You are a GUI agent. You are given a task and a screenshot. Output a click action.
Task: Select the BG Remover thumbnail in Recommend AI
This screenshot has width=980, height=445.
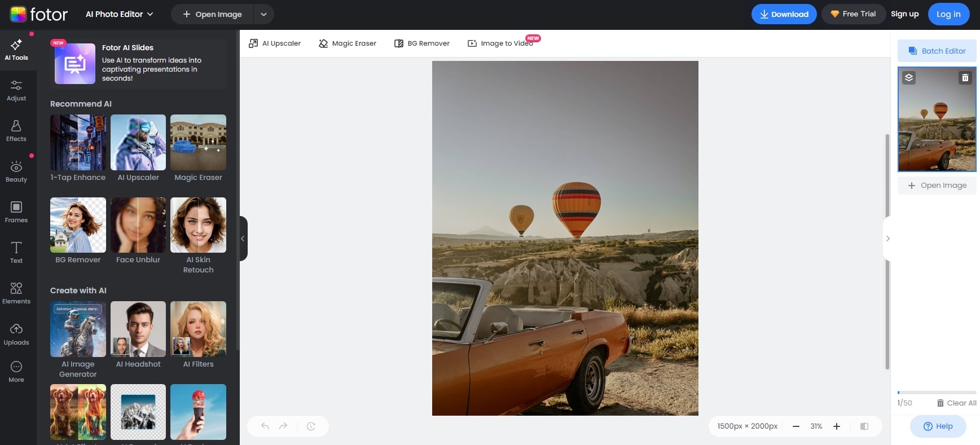tap(78, 225)
